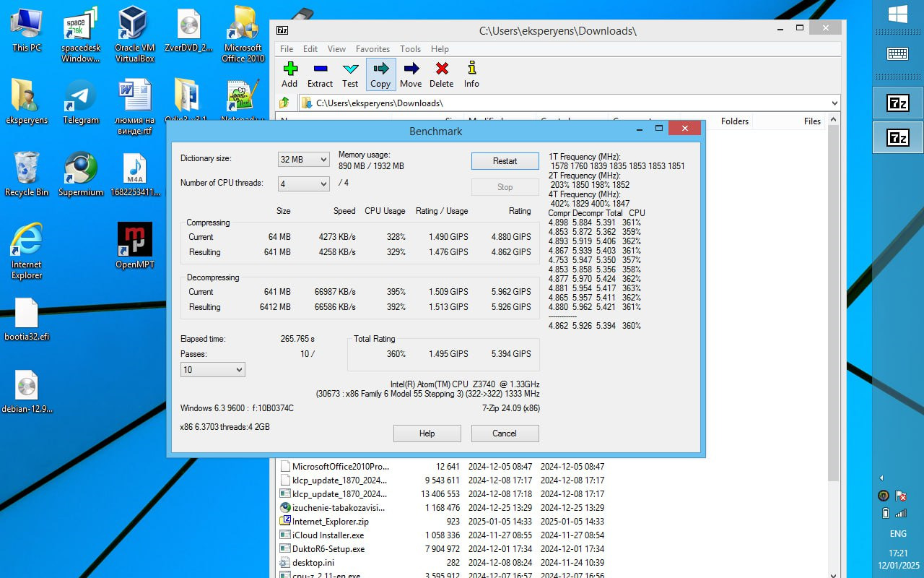This screenshot has height=578, width=924.
Task: Click the Cancel button in Benchmark dialog
Action: tap(505, 433)
